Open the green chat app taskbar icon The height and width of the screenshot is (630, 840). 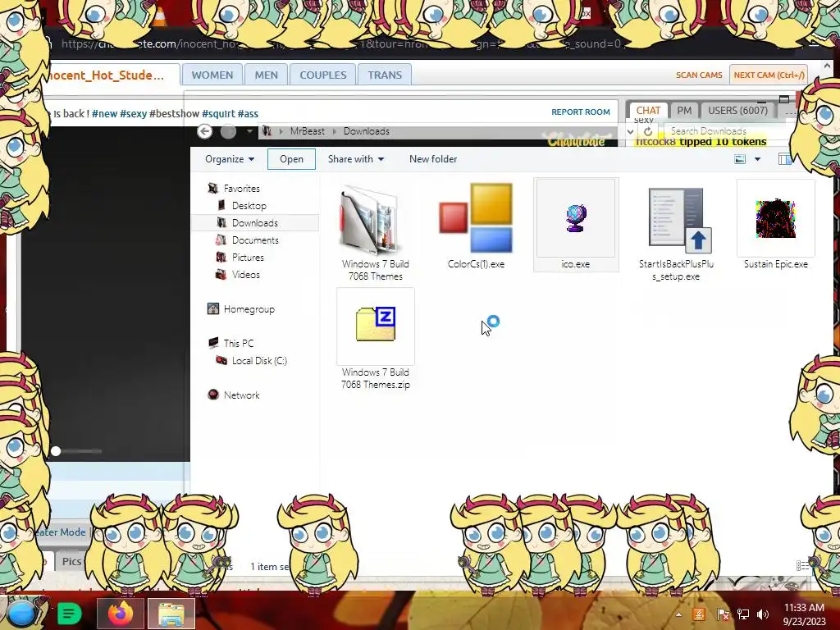(x=69, y=614)
